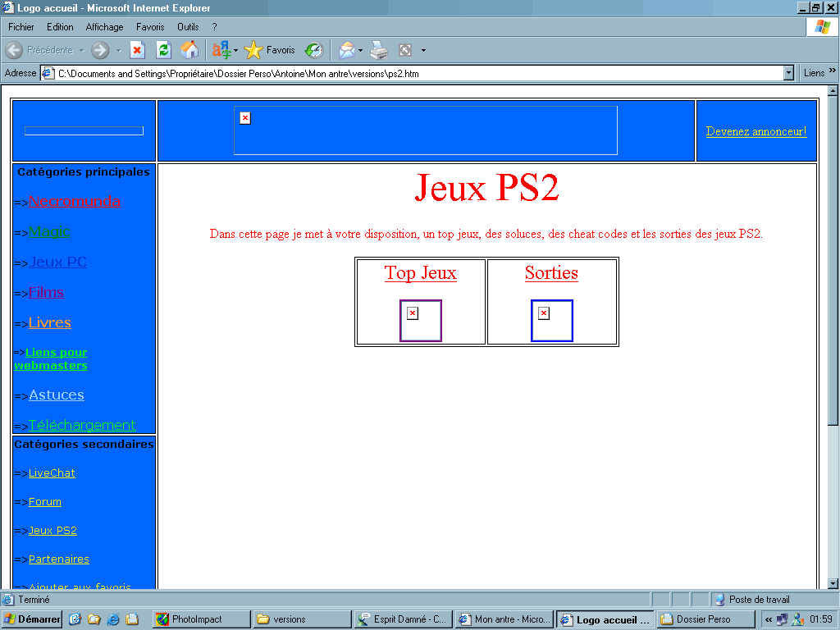840x630 pixels.
Task: Open the Jeux PC link
Action: click(x=58, y=262)
